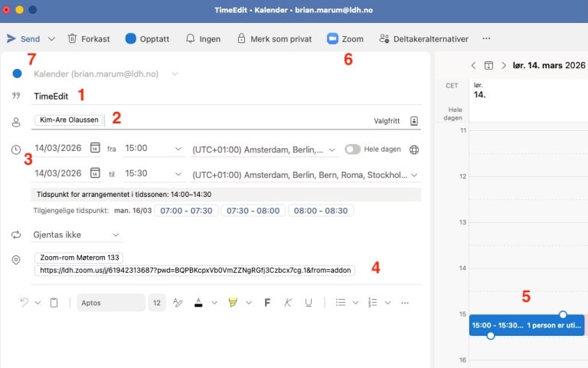Open the highlight color options arrow
The image size is (588, 368).
[x=249, y=303]
